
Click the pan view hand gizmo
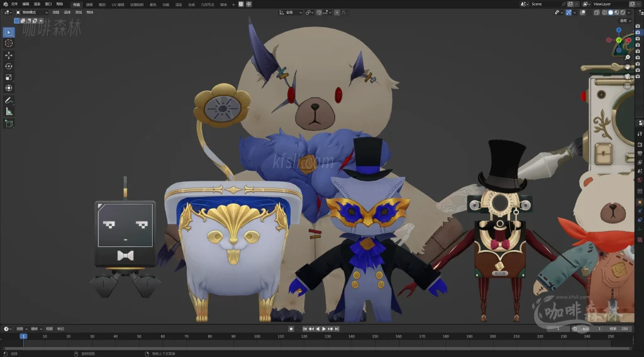click(x=628, y=66)
